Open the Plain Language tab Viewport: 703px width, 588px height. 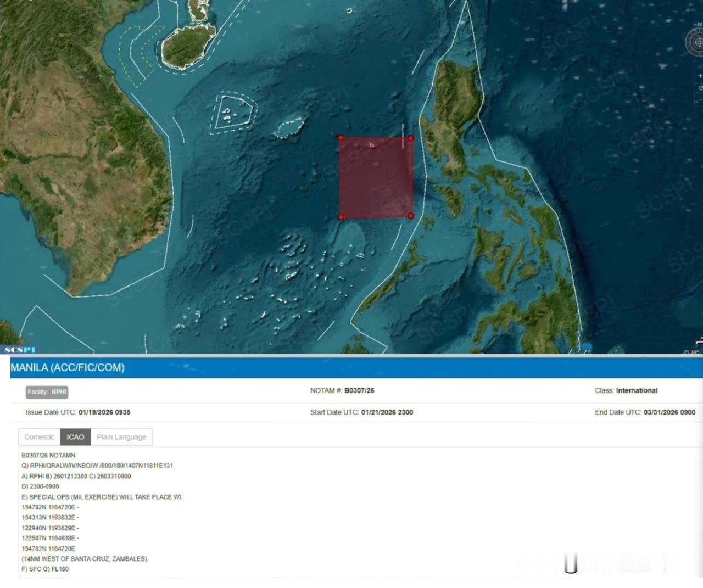(121, 437)
